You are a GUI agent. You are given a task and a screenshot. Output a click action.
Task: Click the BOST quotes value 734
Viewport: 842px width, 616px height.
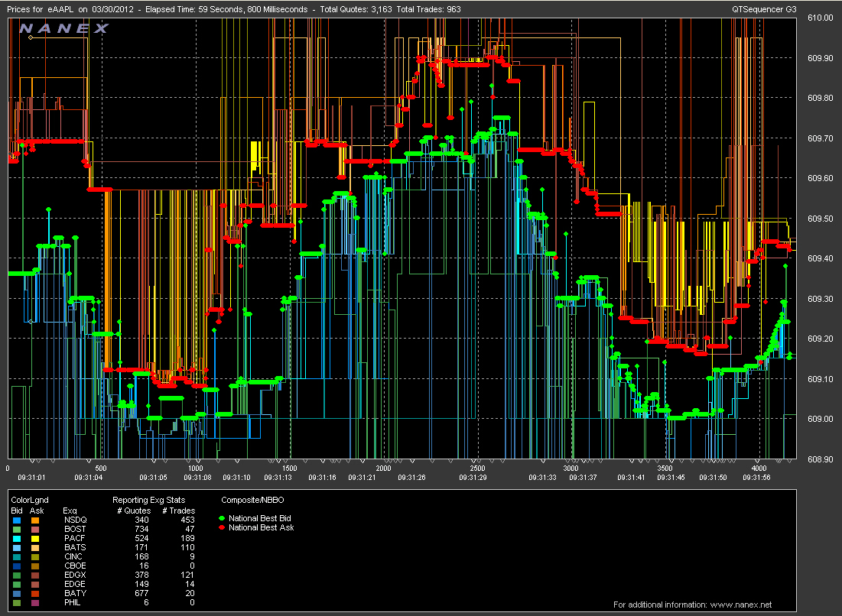tap(141, 529)
